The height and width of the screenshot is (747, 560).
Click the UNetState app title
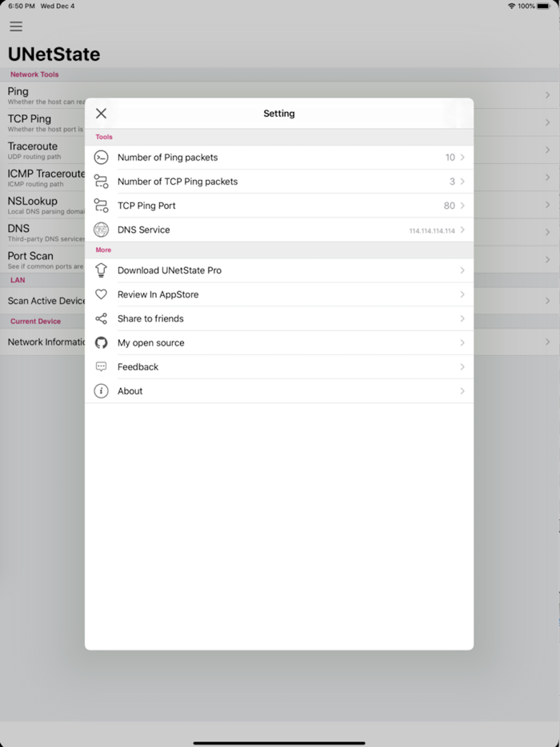(x=54, y=54)
